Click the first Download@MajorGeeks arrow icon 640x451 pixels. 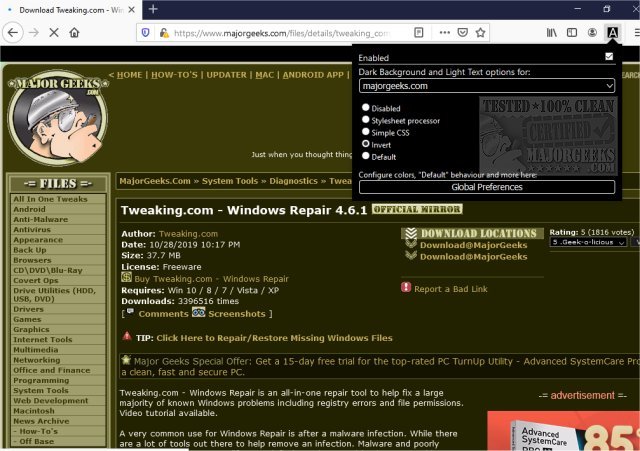[x=411, y=244]
